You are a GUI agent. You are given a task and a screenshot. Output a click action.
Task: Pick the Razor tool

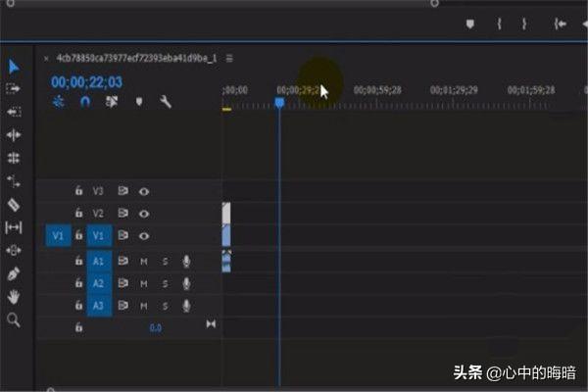14,204
